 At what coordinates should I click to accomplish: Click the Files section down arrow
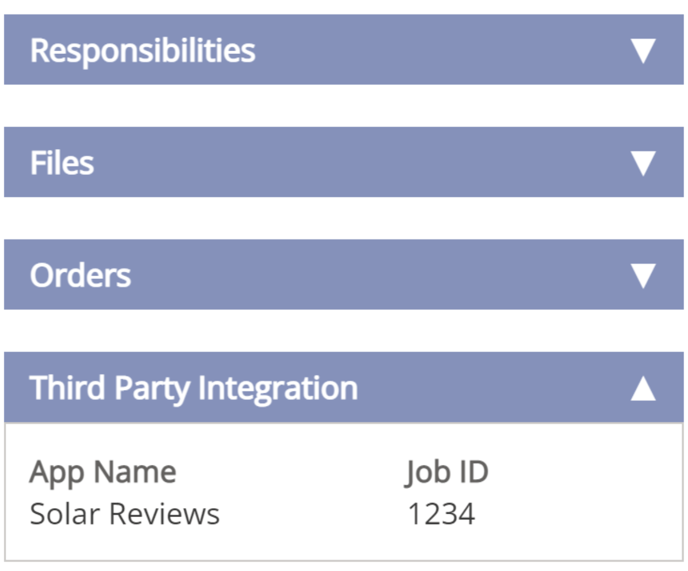point(643,163)
